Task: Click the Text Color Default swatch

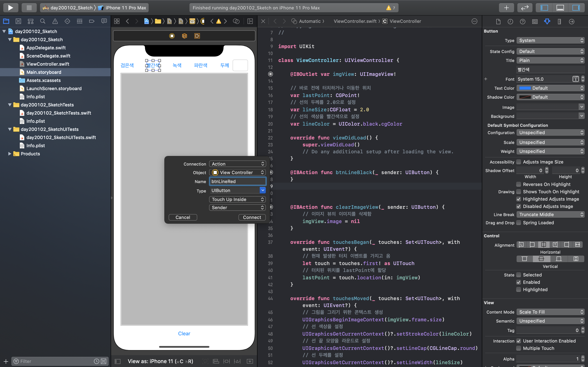Action: pos(525,88)
